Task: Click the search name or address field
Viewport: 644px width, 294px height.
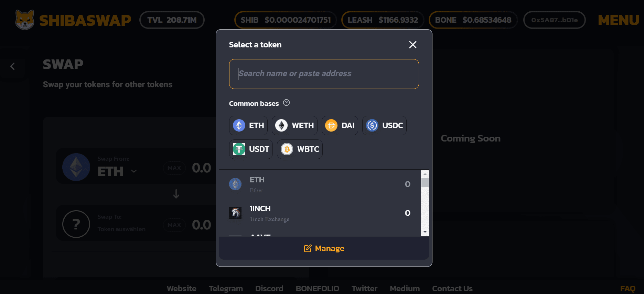Action: (x=324, y=74)
